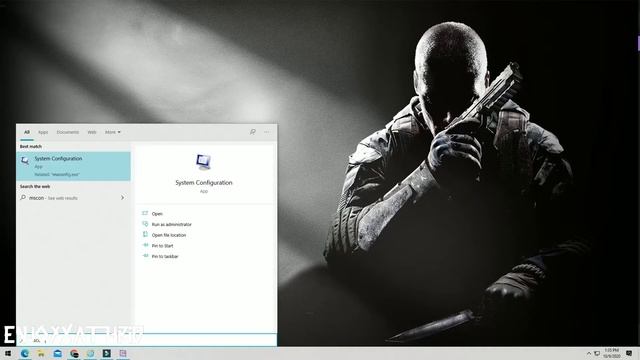Click the search input box
Screen dimensions: 640x360
coord(147,340)
